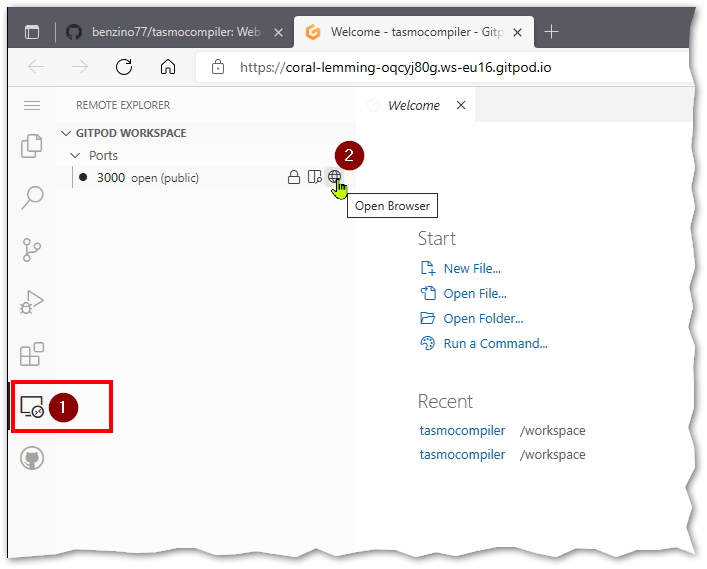Open the hamburger application menu
This screenshot has width=707, height=569.
(x=32, y=105)
